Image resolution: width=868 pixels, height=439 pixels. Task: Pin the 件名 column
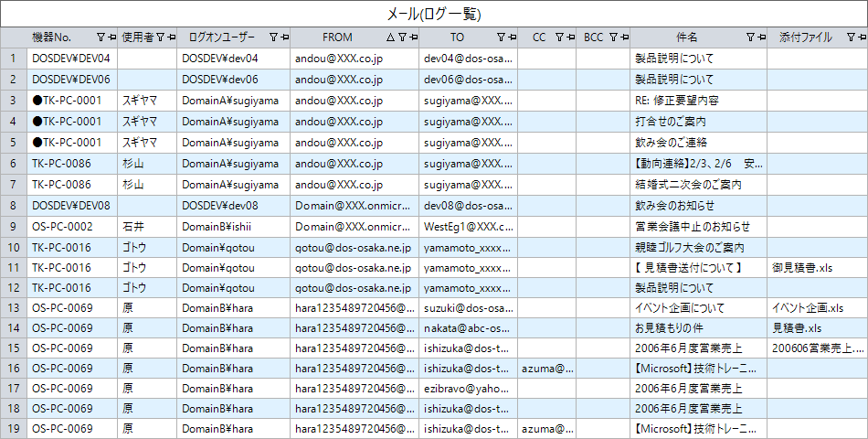[x=762, y=37]
